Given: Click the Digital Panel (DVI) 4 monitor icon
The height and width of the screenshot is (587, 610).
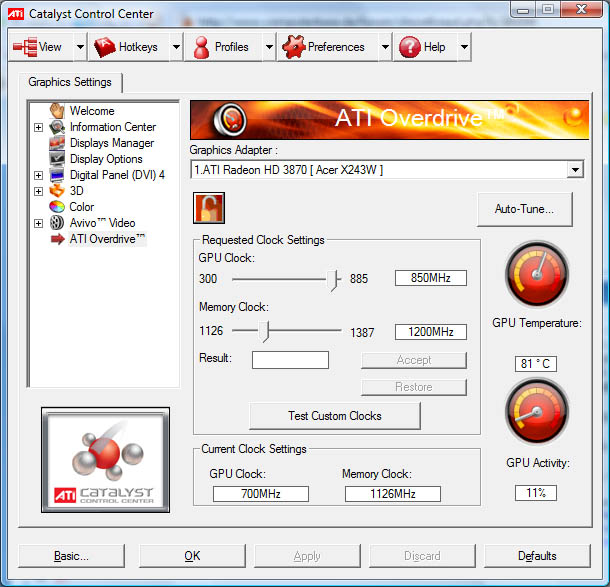Looking at the screenshot, I should (57, 175).
